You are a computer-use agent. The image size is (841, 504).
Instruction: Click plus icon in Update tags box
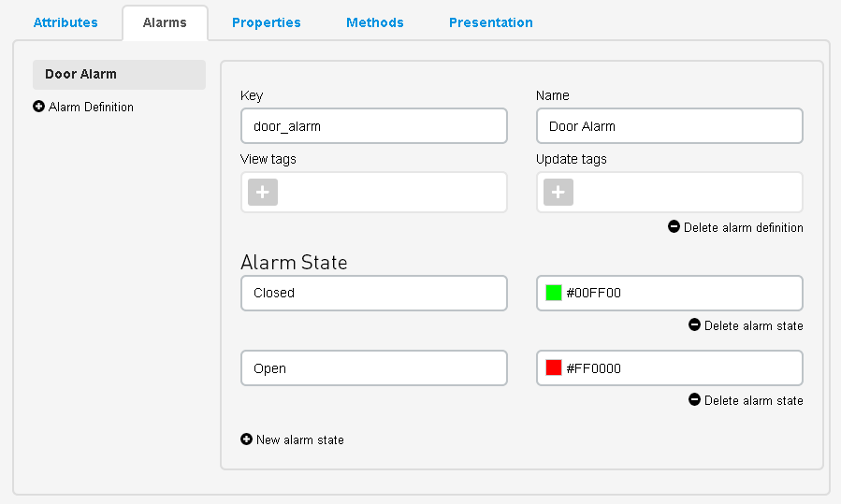[558, 192]
